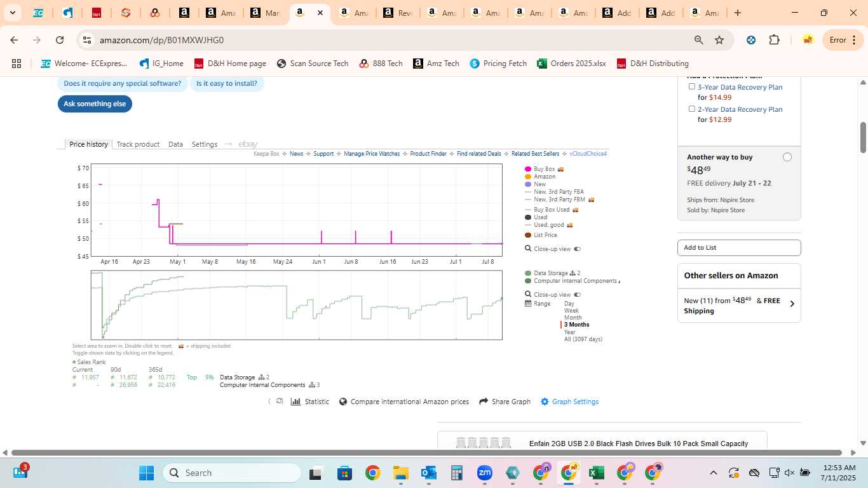Select the Keepa Price history tab
The height and width of the screenshot is (488, 868).
pyautogui.click(x=89, y=144)
